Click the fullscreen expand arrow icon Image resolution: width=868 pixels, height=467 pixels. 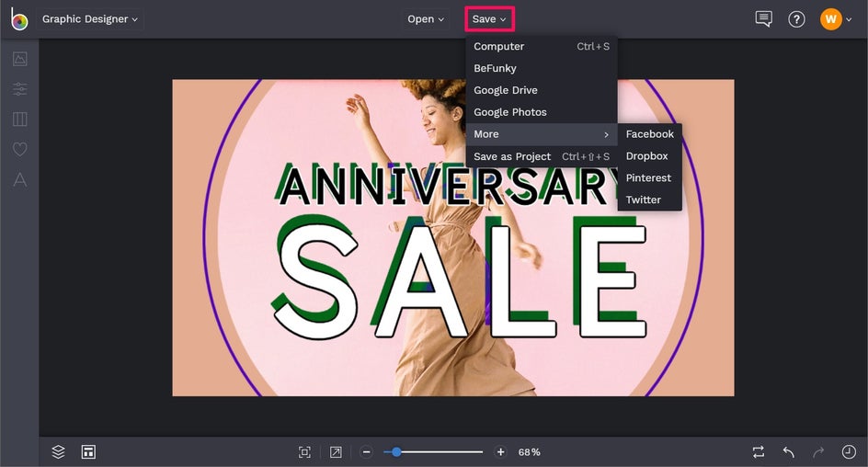coord(336,452)
